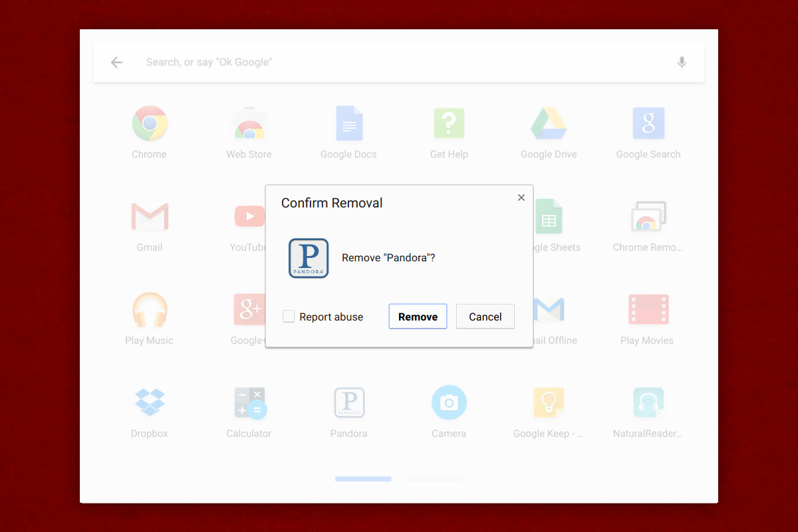Click the launcher search input field

tap(399, 63)
